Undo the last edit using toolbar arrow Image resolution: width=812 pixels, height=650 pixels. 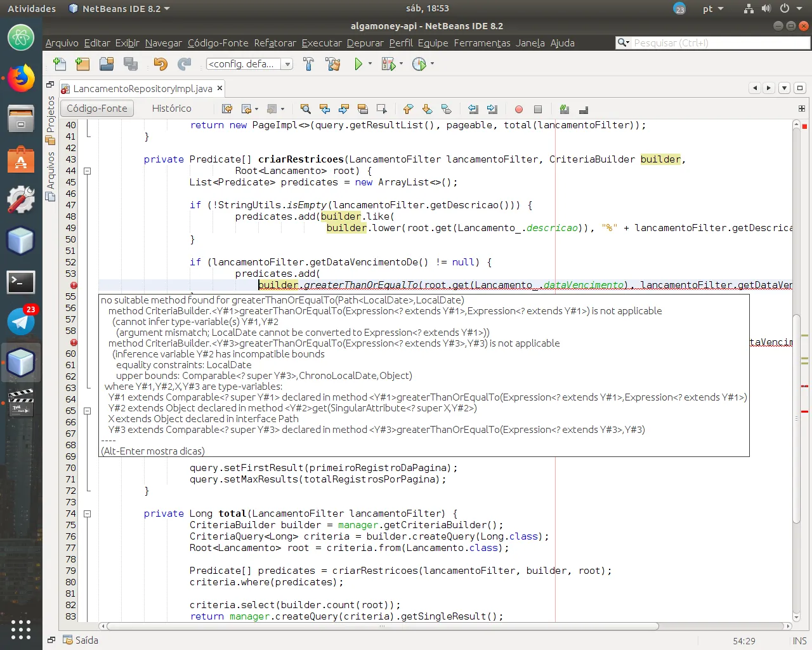click(160, 64)
